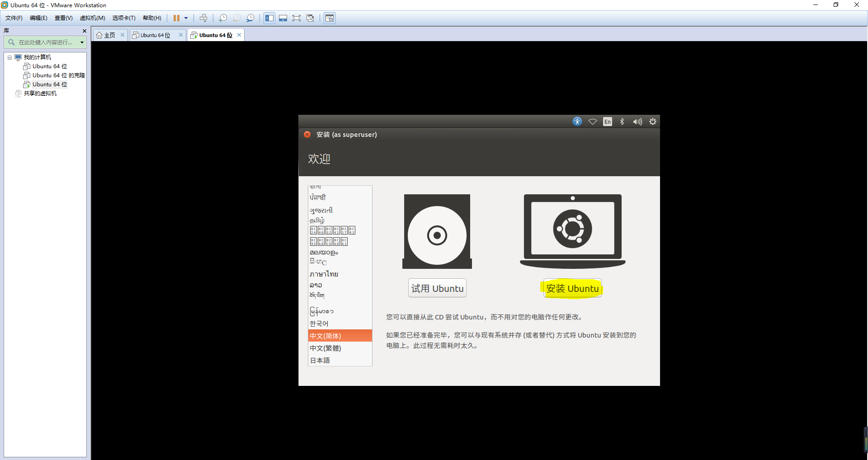
Task: Click the Unity mode toolbar icon
Action: pyautogui.click(x=310, y=18)
